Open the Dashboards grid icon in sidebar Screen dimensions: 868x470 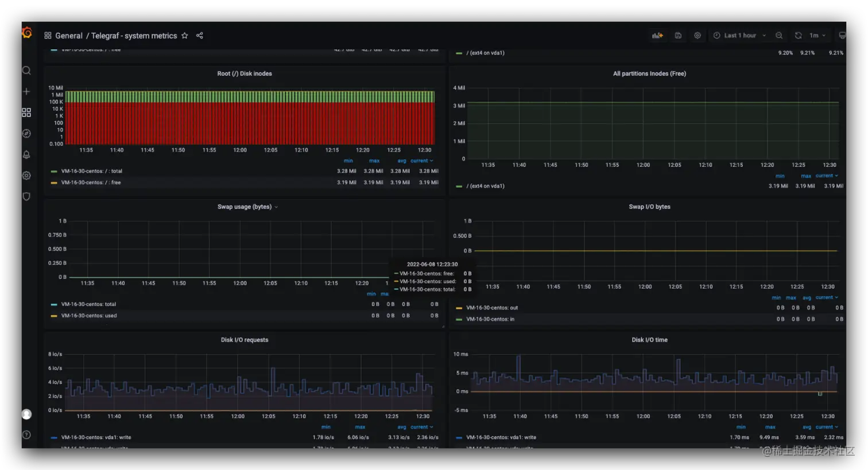click(x=26, y=112)
